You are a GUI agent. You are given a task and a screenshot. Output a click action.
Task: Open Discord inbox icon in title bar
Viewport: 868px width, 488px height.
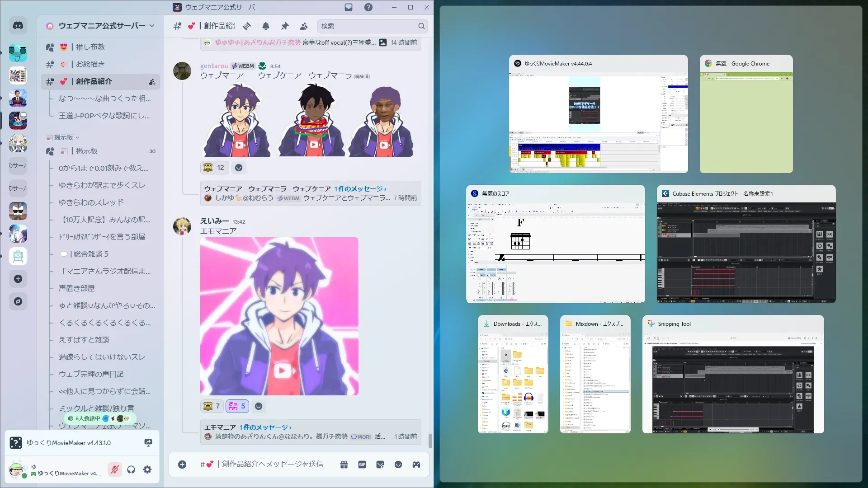coord(349,7)
